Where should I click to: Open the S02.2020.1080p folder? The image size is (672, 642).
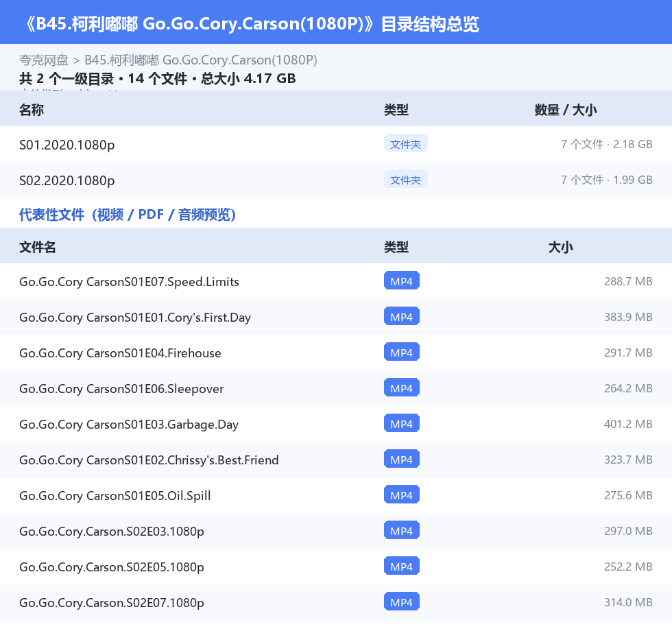tap(67, 180)
